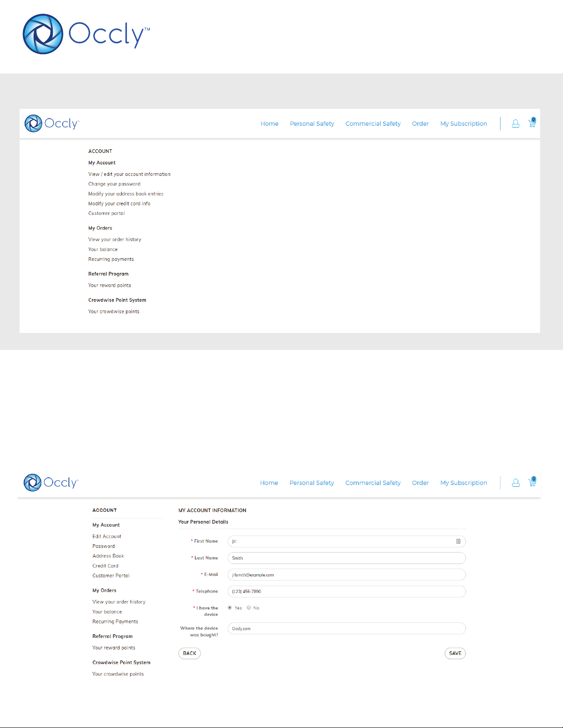Viewport: 563px width, 728px height.
Task: Click My Account heading in lower sidebar
Action: [x=106, y=525]
